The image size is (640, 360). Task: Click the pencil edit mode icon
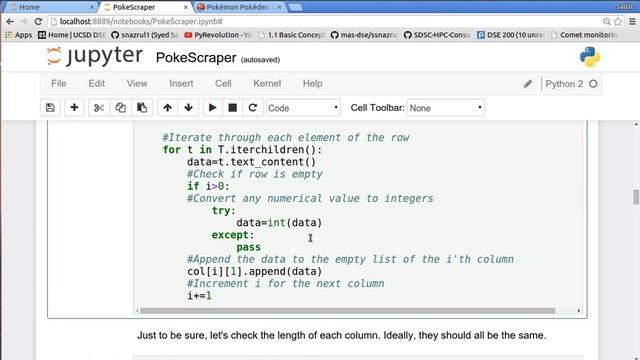tap(528, 84)
